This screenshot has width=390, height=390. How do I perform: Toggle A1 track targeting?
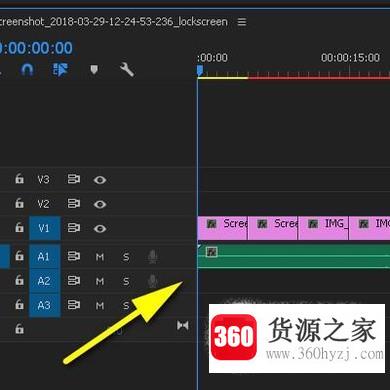coord(45,257)
